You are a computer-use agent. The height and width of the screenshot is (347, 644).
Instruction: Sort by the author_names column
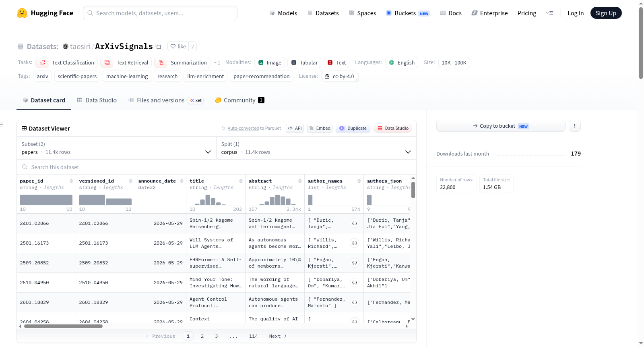(359, 181)
